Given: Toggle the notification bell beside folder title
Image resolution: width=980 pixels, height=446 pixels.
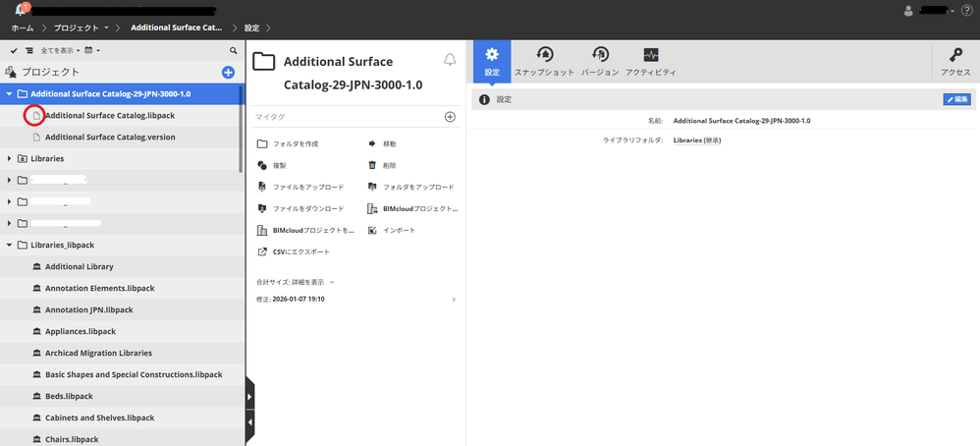Looking at the screenshot, I should point(450,60).
